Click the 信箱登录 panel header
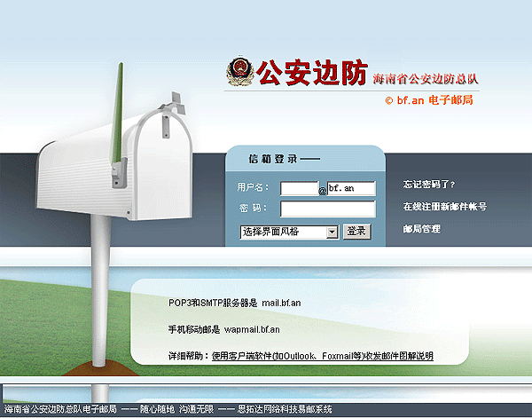 [272, 160]
